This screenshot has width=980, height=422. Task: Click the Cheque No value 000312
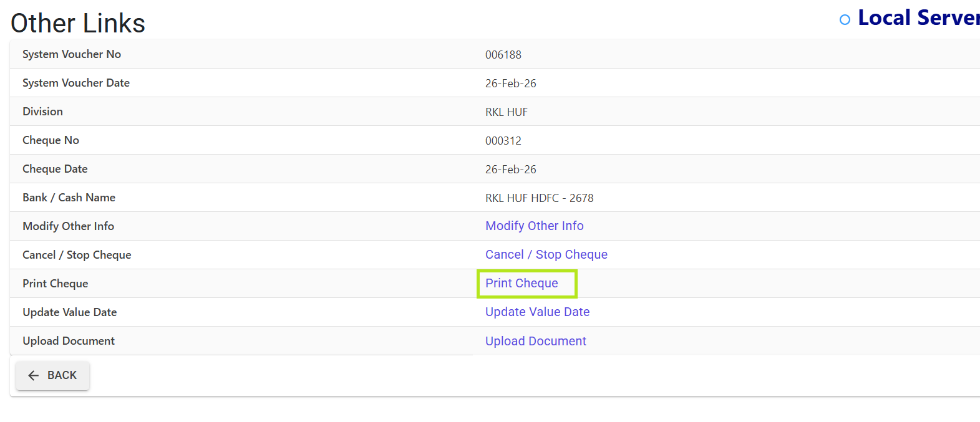[503, 141]
